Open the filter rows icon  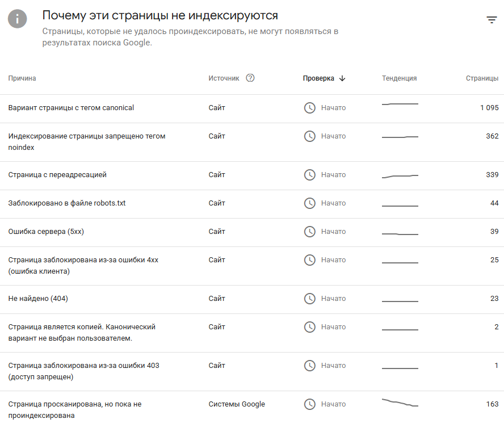[492, 20]
